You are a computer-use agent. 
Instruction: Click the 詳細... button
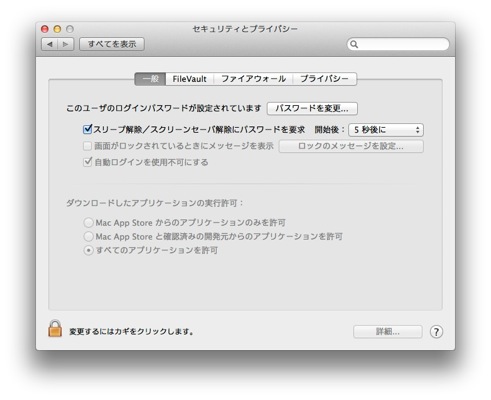[x=388, y=332]
